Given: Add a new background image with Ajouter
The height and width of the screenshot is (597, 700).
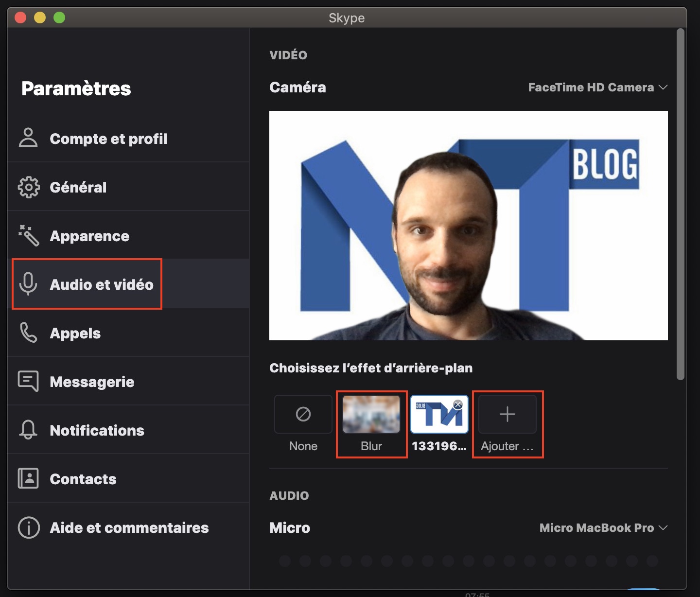Looking at the screenshot, I should pos(507,415).
